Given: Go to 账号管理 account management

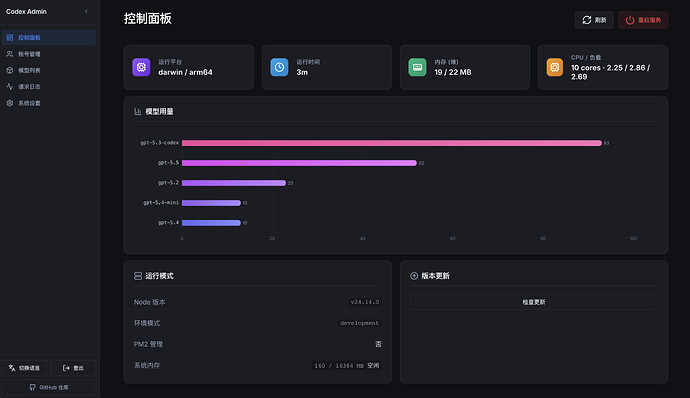Looking at the screenshot, I should [x=48, y=54].
